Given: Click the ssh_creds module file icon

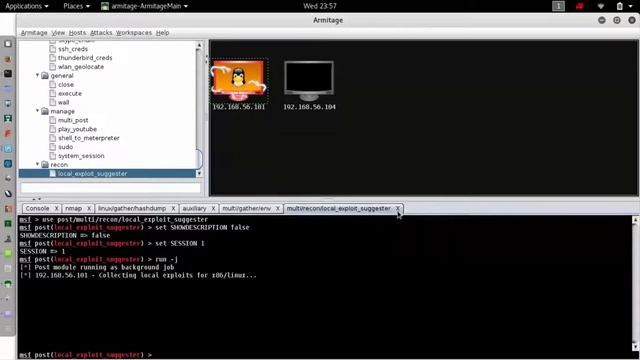Looking at the screenshot, I should [x=52, y=49].
